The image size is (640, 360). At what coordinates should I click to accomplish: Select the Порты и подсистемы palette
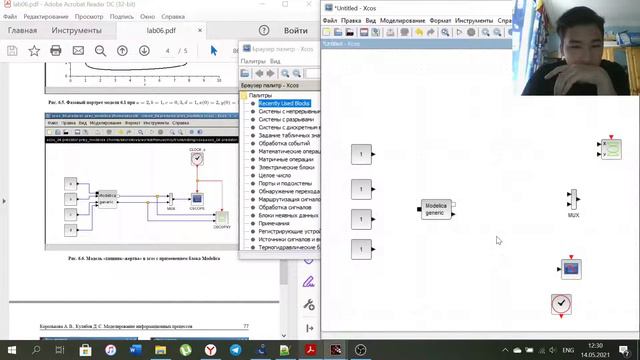(285, 183)
